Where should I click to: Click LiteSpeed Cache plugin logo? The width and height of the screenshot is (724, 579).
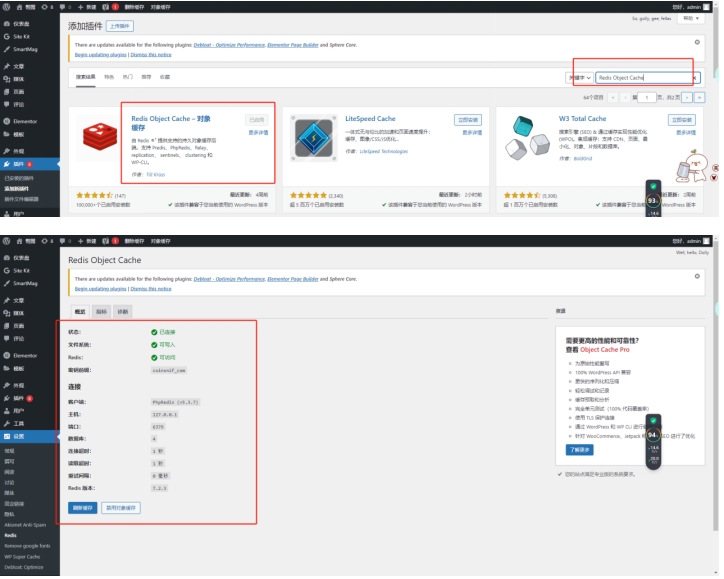pos(314,138)
